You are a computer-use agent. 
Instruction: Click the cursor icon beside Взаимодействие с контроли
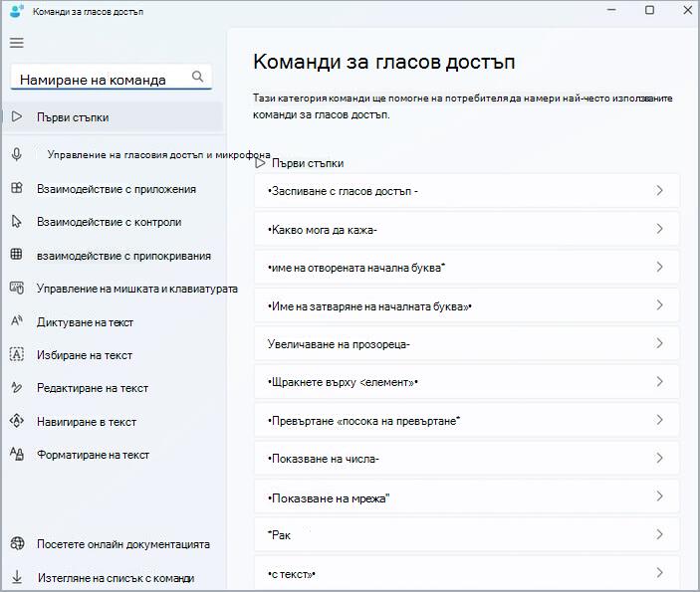click(17, 221)
